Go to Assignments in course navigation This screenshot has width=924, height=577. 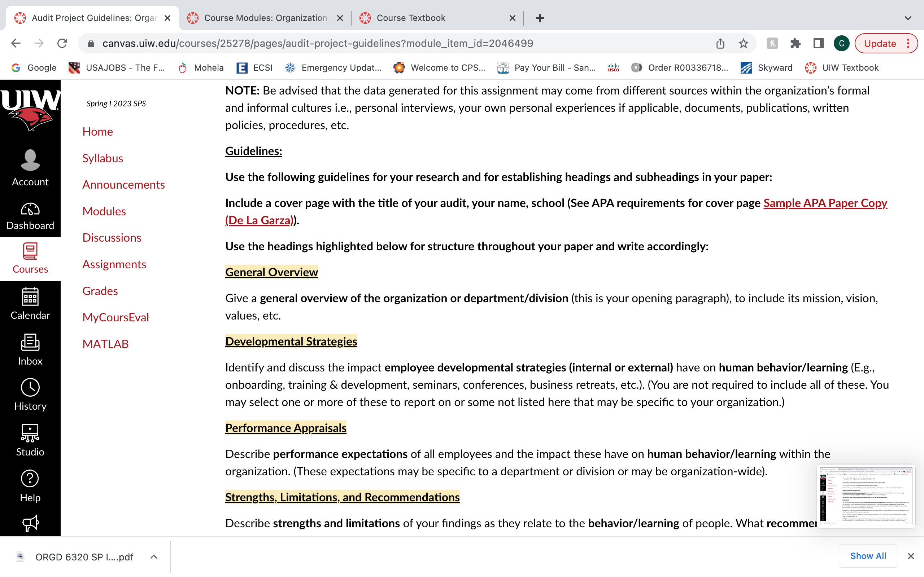[114, 264]
